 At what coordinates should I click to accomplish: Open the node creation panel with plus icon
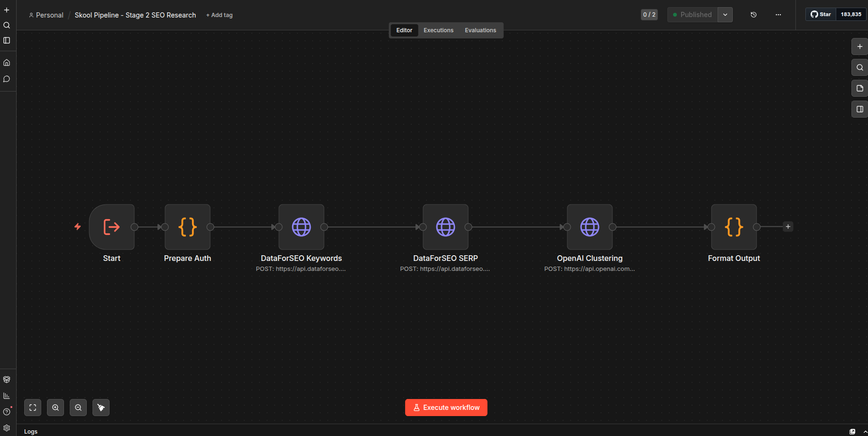(859, 46)
